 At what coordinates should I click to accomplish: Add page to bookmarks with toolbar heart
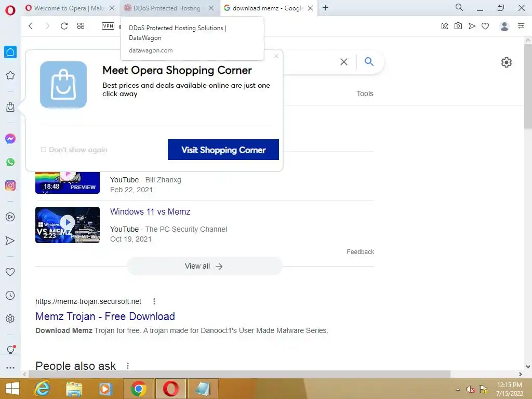[485, 26]
